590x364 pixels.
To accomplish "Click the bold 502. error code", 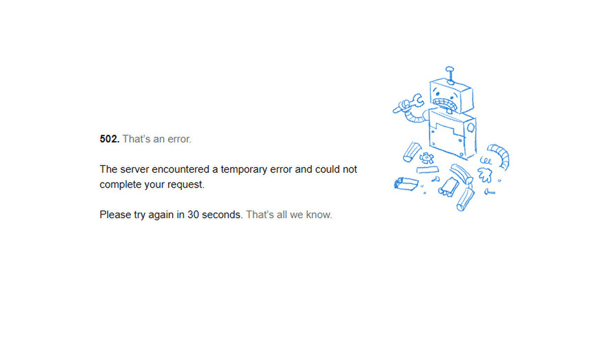I will pyautogui.click(x=109, y=139).
